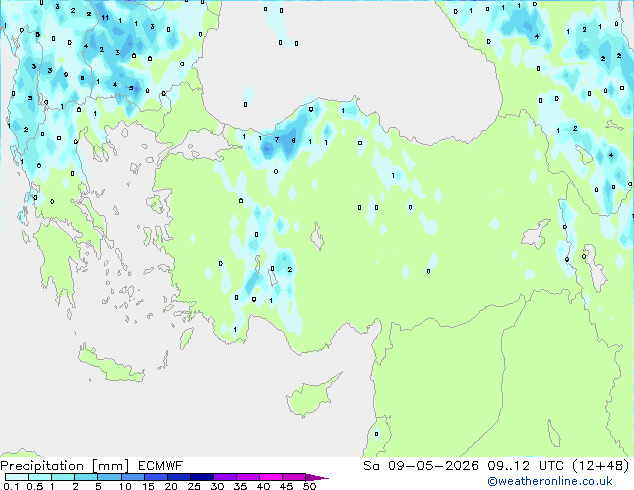Screen dimensions: 634x490
Task: Click the 20–25 mm legend color box
Action: (179, 477)
